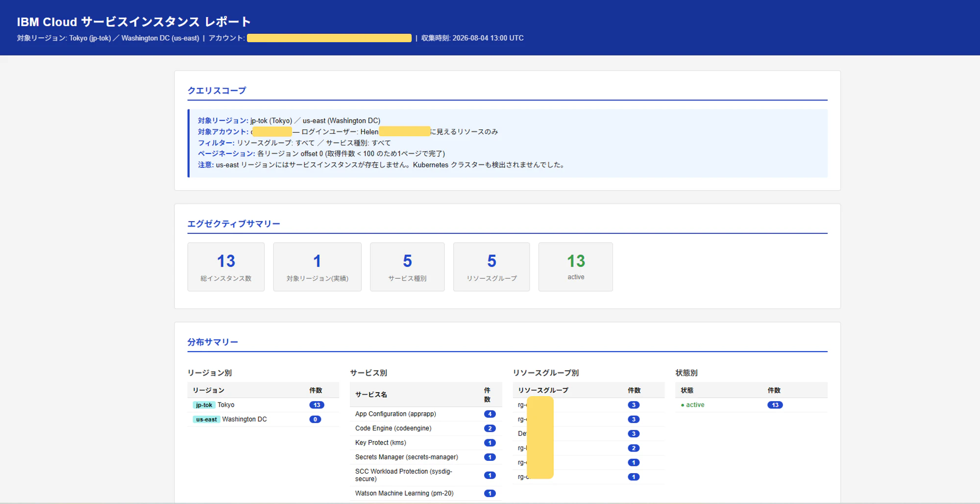Click the "対象リージョン(実績)" summary card
This screenshot has height=504, width=980.
pyautogui.click(x=318, y=267)
